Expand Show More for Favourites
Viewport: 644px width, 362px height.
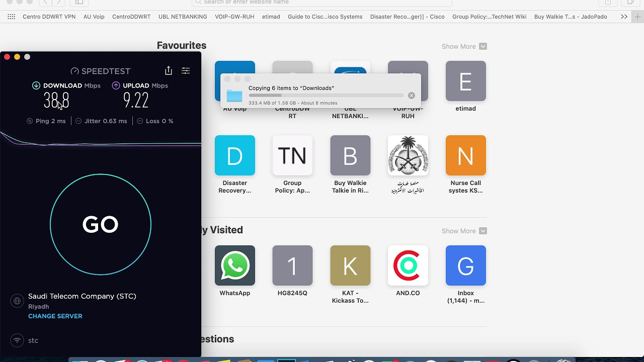(x=464, y=46)
